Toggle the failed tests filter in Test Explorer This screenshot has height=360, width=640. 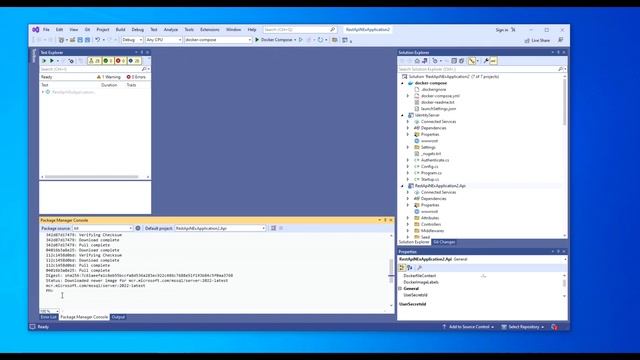click(120, 61)
